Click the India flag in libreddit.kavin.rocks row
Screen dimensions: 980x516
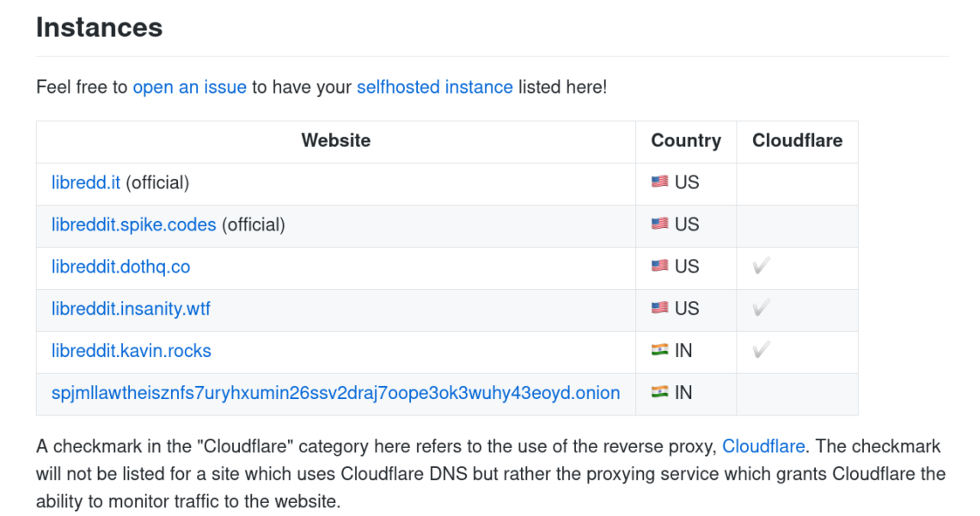pos(659,351)
